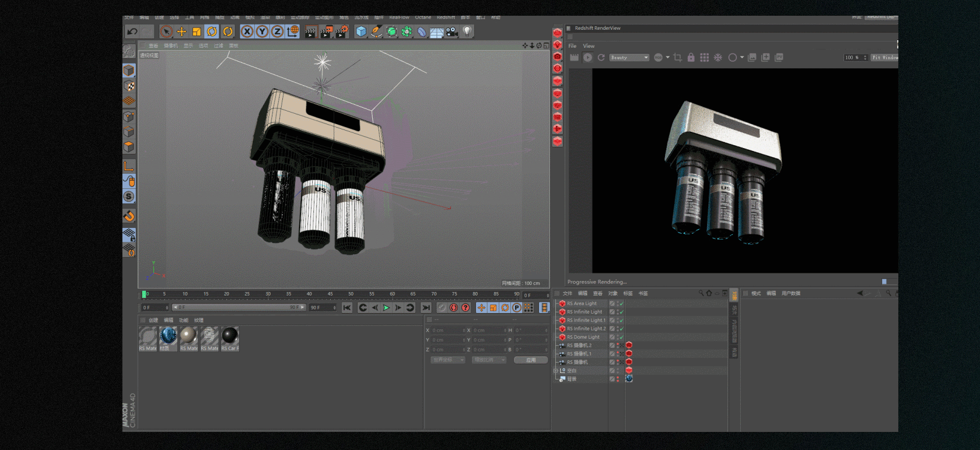Toggle the Y axis lock
This screenshot has height=450, width=980.
click(262, 31)
